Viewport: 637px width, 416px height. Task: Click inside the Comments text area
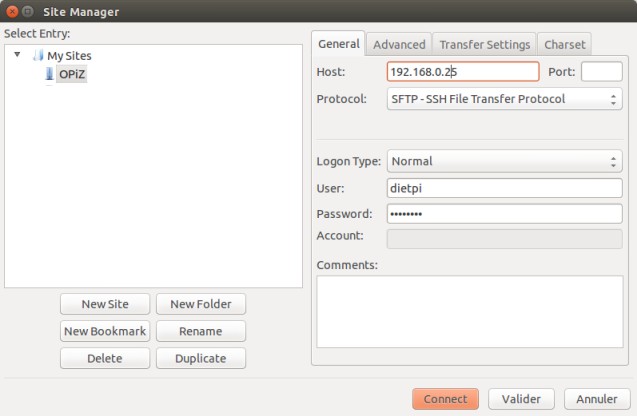[x=469, y=310]
